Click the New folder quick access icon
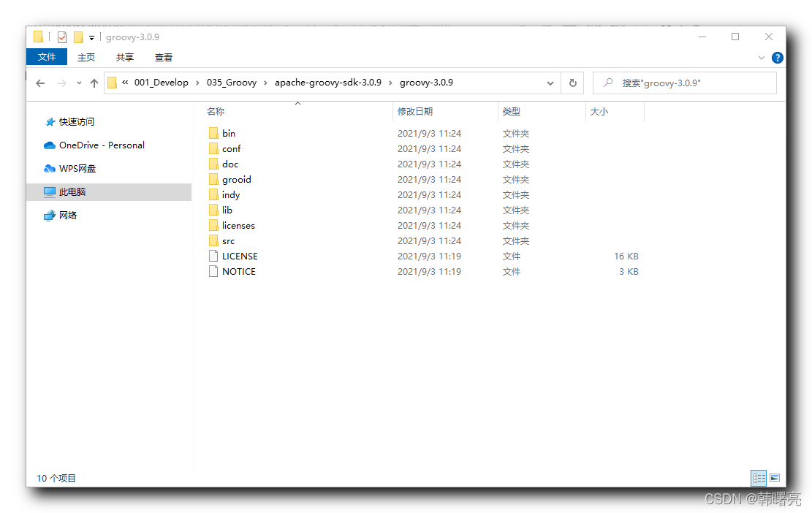The width and height of the screenshot is (812, 513). point(78,37)
